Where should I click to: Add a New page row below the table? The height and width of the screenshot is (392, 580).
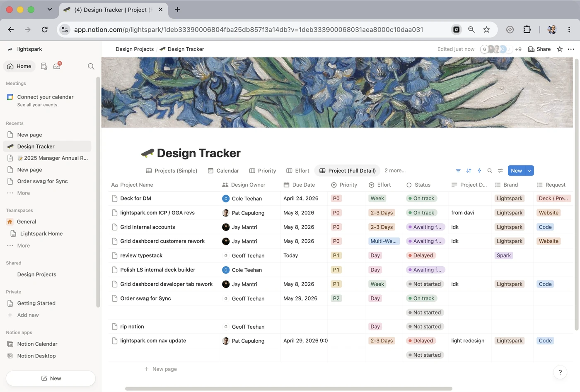[x=160, y=369]
